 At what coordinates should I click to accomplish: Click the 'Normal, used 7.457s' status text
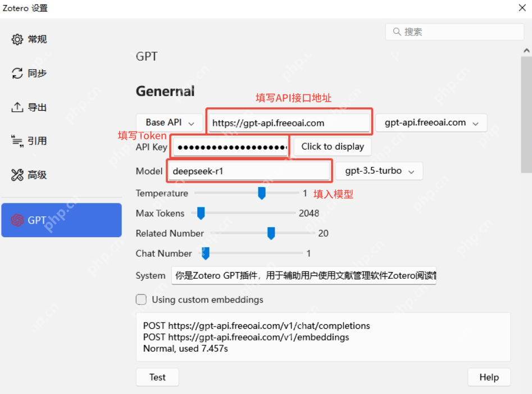[185, 348]
